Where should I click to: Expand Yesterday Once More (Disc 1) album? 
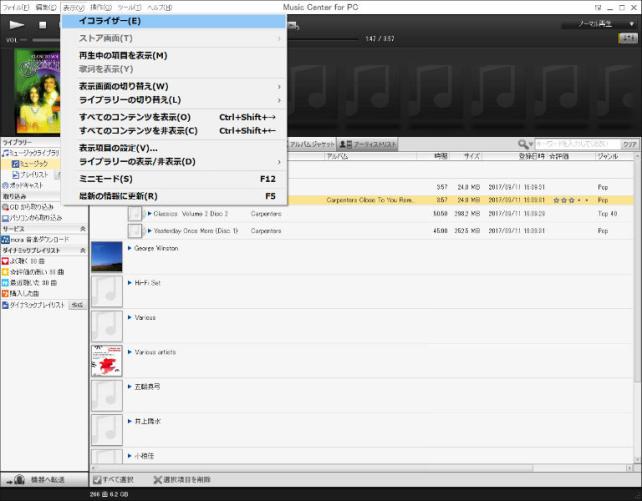pyautogui.click(x=150, y=231)
